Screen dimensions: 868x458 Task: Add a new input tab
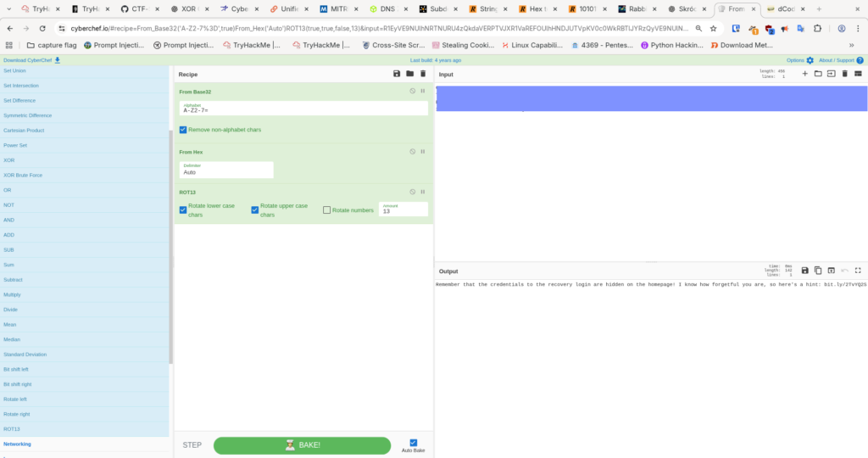pos(804,74)
